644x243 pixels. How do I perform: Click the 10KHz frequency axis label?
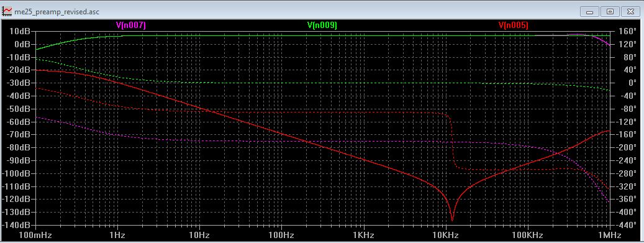[446, 236]
